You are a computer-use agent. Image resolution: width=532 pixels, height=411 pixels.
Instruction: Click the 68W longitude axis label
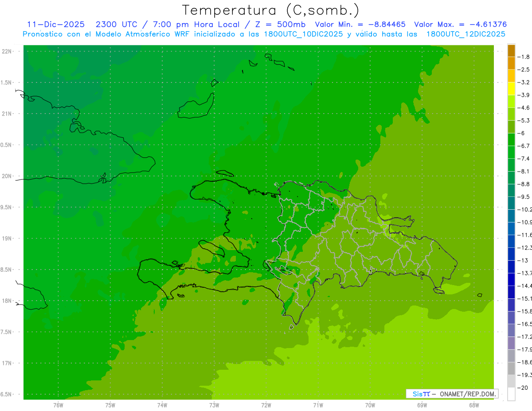474,405
